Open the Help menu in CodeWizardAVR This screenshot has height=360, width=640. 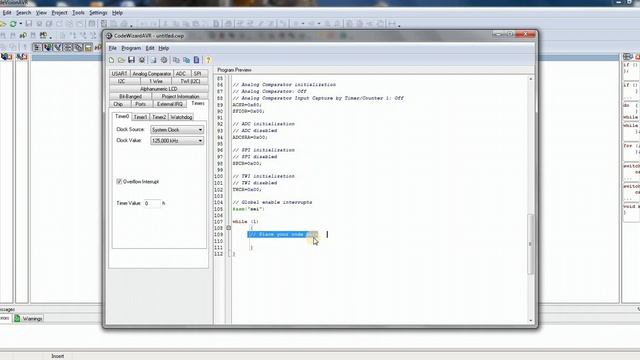click(x=164, y=48)
